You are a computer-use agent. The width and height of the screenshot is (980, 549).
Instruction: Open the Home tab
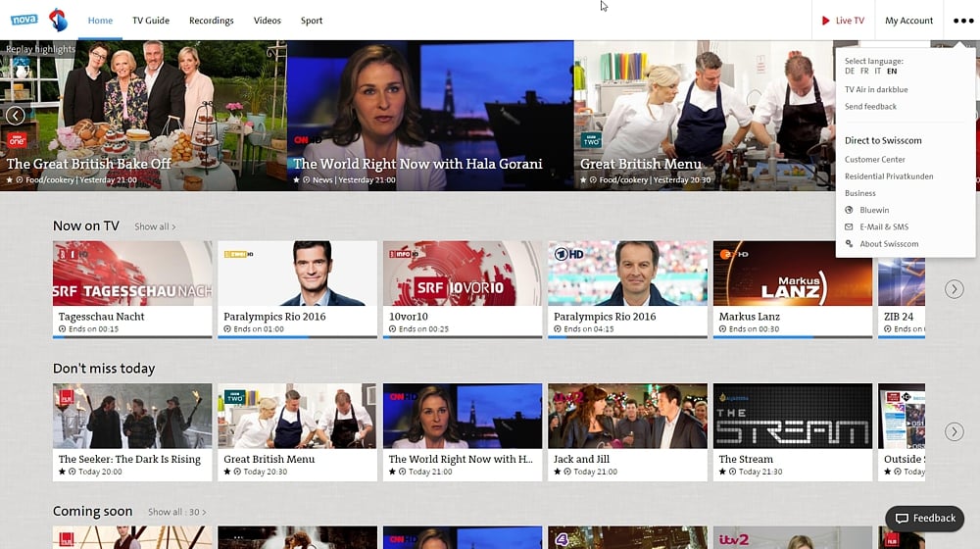(x=100, y=21)
